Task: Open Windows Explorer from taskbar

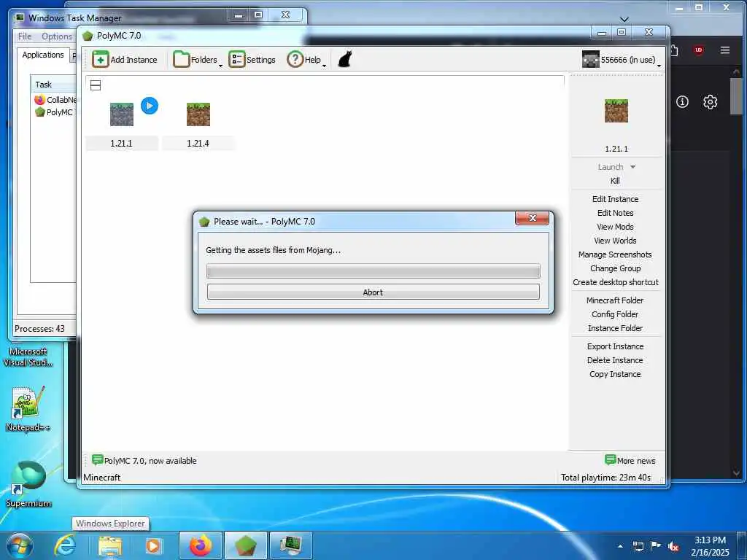Action: [110, 545]
